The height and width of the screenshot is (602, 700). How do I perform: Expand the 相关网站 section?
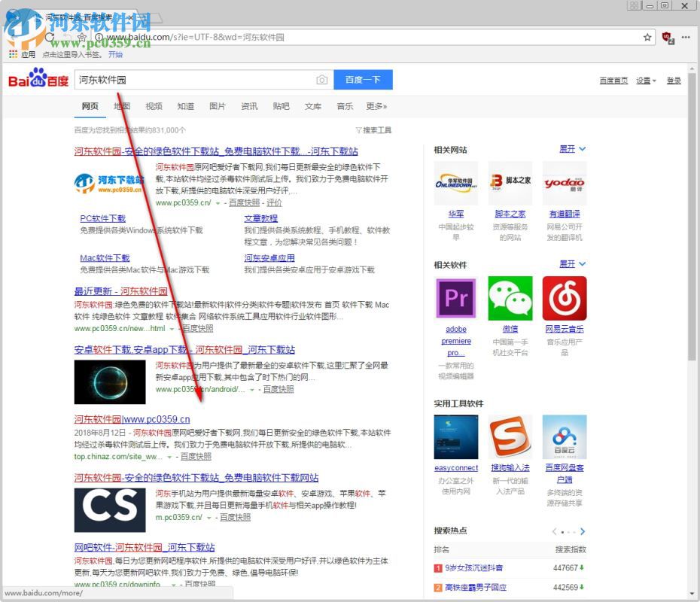click(x=572, y=149)
